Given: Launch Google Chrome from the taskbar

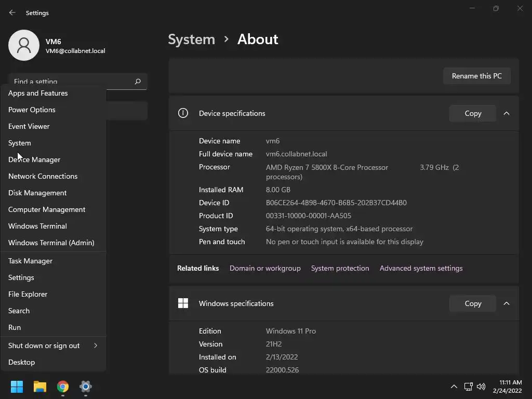Looking at the screenshot, I should 63,387.
